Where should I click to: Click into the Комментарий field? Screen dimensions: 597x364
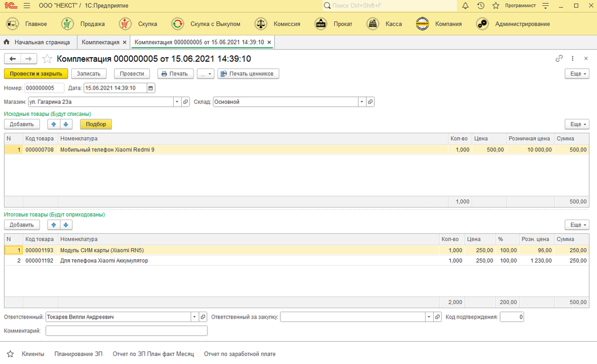coord(127,331)
